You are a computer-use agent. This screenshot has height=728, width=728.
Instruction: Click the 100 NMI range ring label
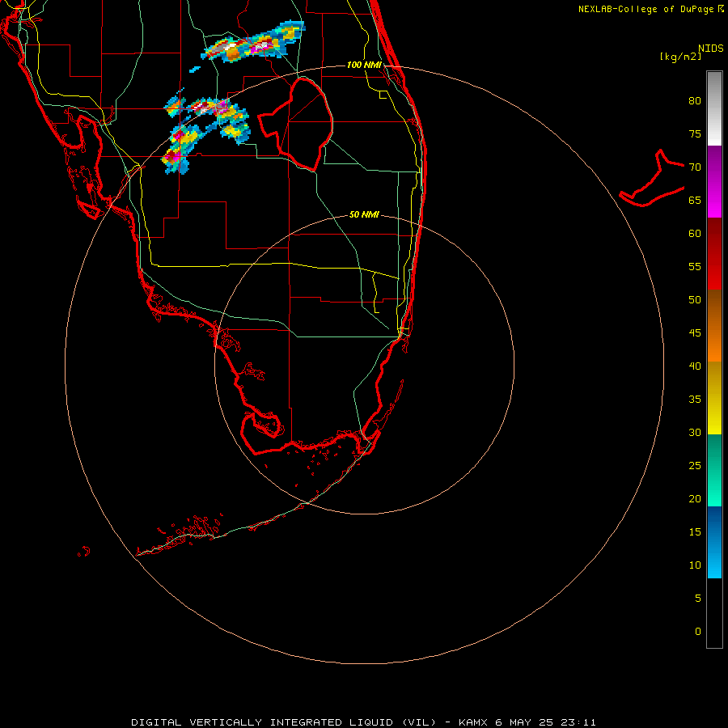click(364, 65)
